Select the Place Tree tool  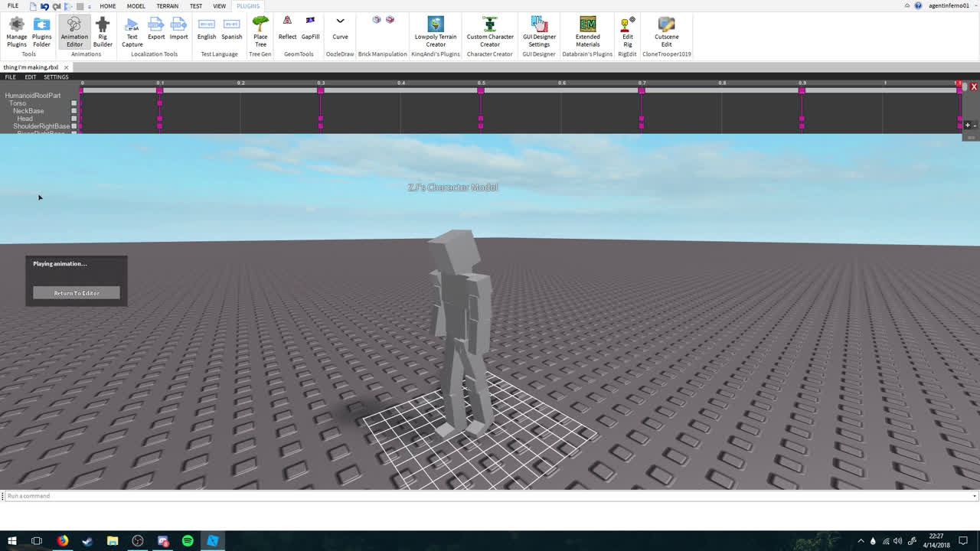pos(260,32)
